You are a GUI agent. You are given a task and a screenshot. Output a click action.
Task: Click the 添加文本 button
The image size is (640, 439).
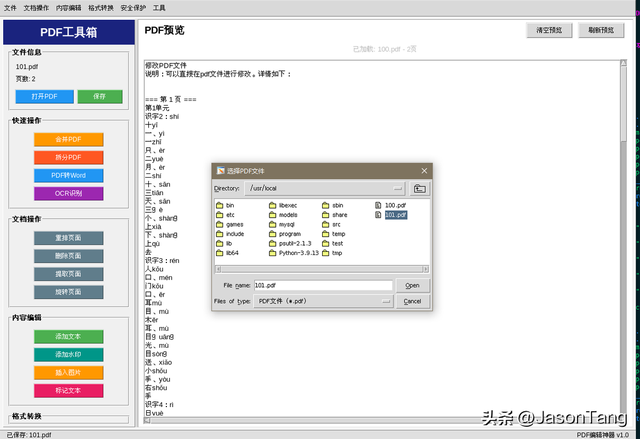[x=69, y=337]
